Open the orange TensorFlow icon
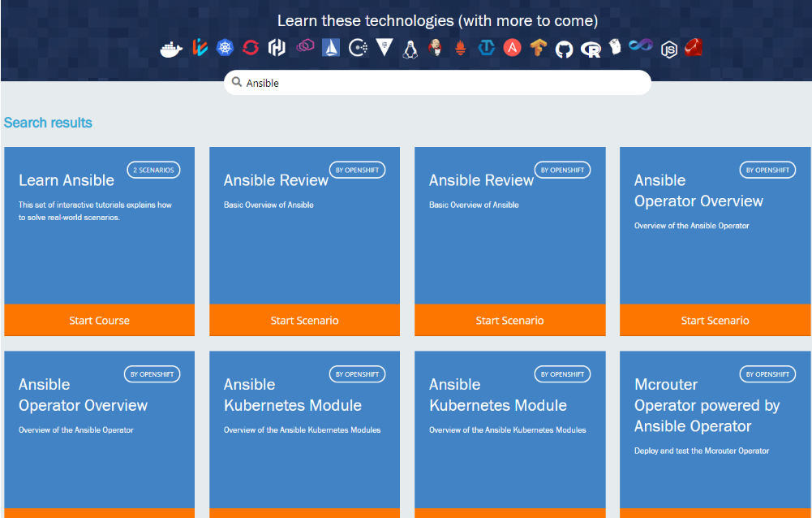The width and height of the screenshot is (812, 518). click(x=539, y=48)
